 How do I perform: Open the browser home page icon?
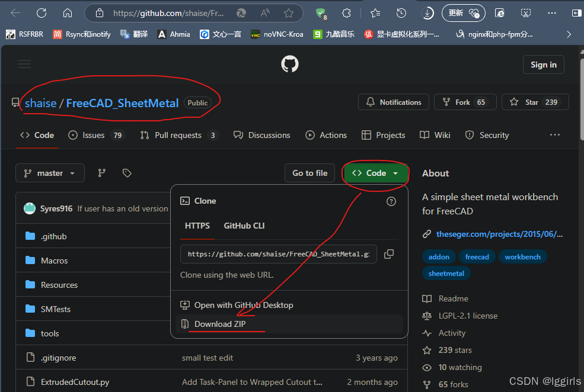[x=68, y=14]
